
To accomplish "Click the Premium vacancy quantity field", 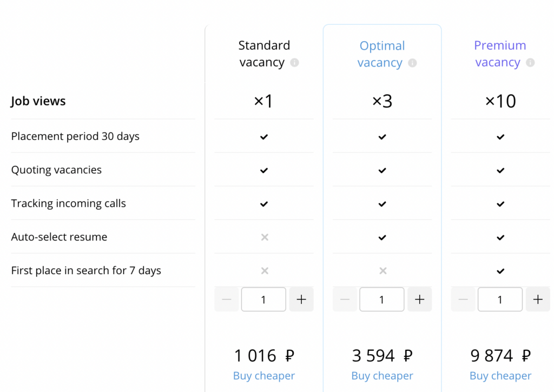I will [500, 300].
